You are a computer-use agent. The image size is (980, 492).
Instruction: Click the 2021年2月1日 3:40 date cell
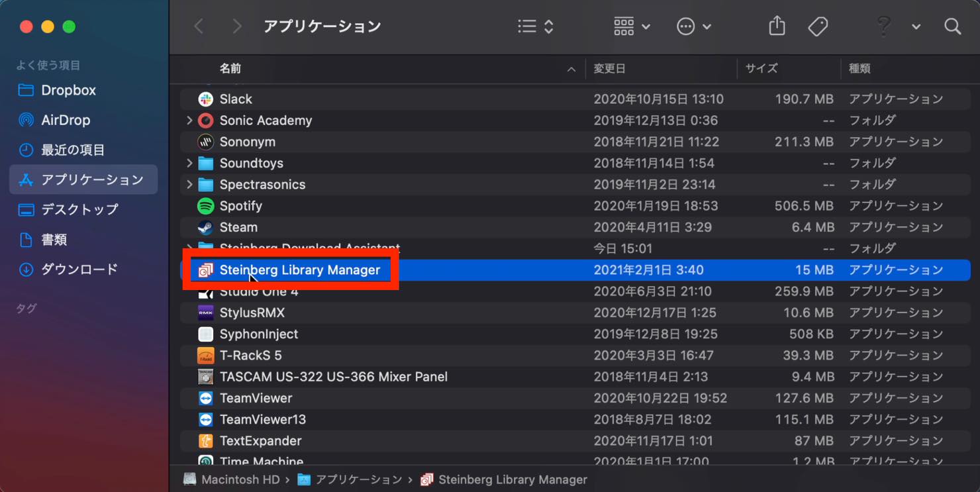pos(648,270)
